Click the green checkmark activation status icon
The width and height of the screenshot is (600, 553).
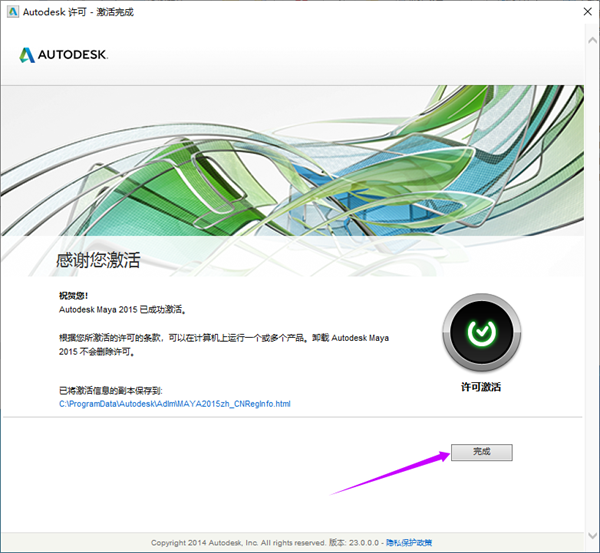pos(481,333)
